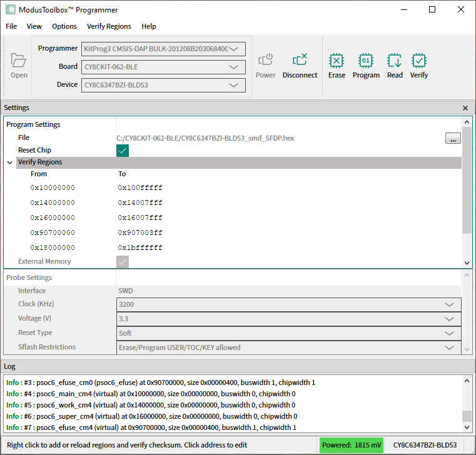Open the Verify Regions menu
Image resolution: width=476 pixels, height=455 pixels.
[x=109, y=26]
